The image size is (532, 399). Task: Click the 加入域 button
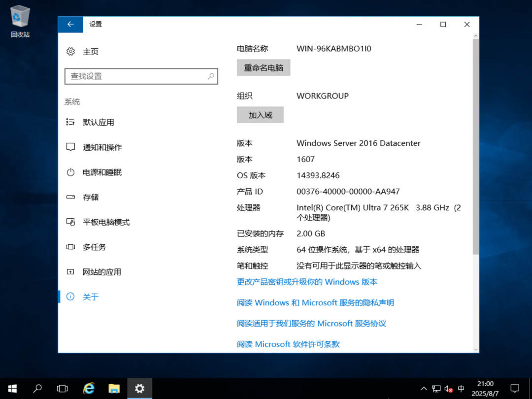coord(260,115)
